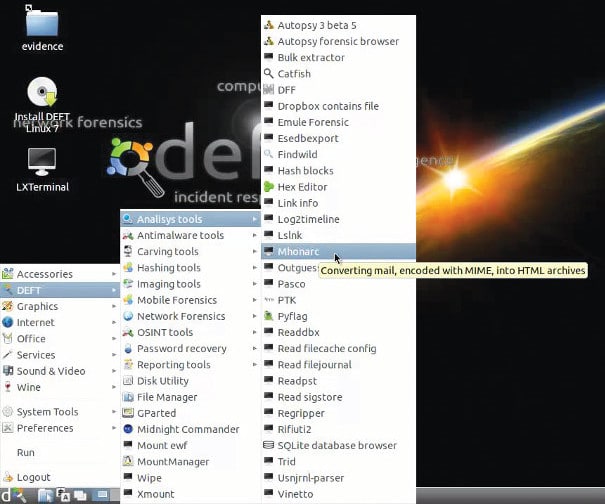The image size is (605, 504).
Task: Expand the Carving tools submenu arrow
Action: click(255, 251)
